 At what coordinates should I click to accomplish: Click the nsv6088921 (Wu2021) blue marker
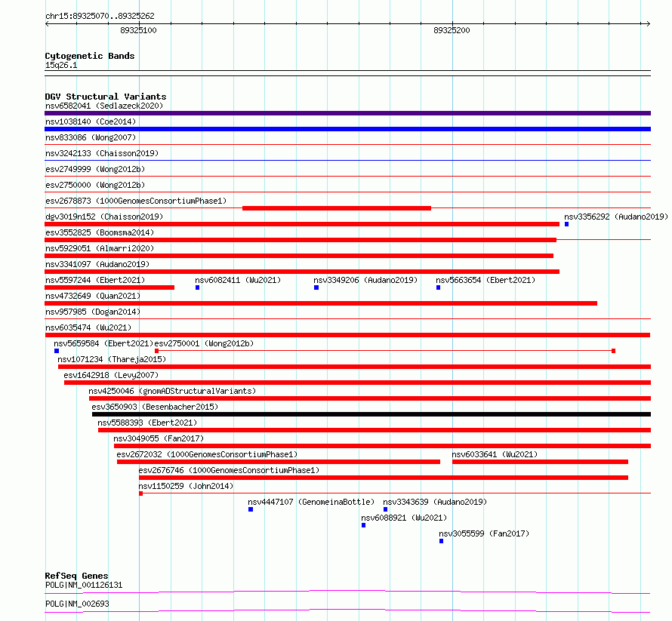click(x=363, y=525)
